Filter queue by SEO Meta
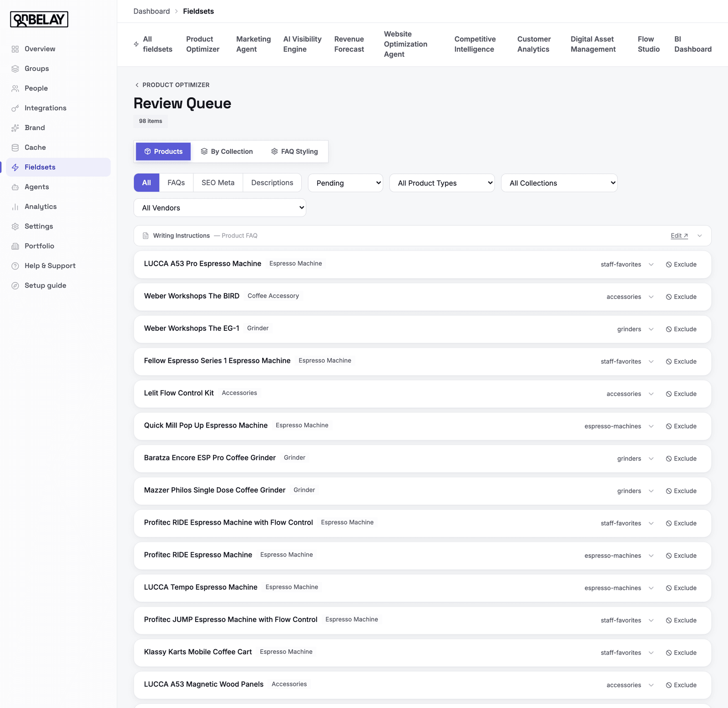728x708 pixels. coord(218,183)
